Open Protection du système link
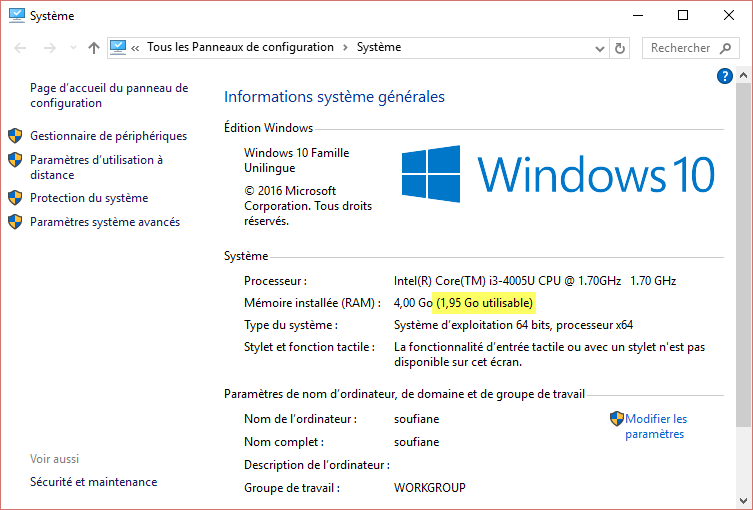 click(x=89, y=198)
